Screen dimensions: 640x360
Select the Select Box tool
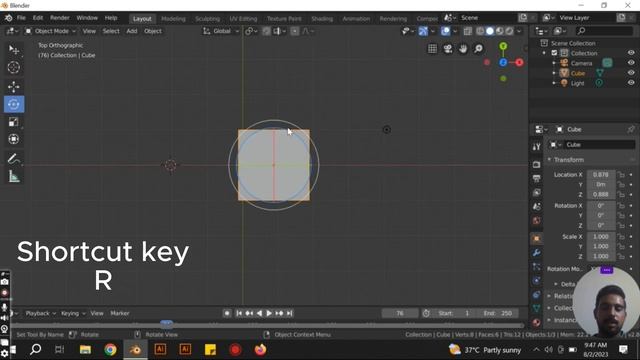coord(14,50)
